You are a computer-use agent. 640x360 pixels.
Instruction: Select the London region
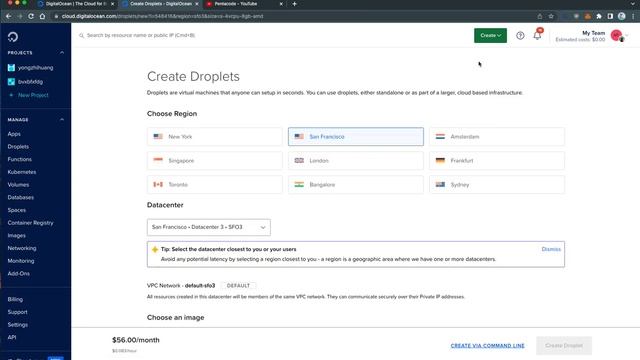tap(356, 161)
